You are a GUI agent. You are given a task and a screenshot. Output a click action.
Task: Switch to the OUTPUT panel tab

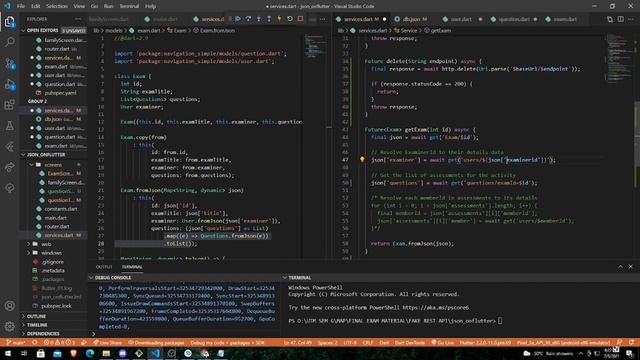click(x=104, y=267)
